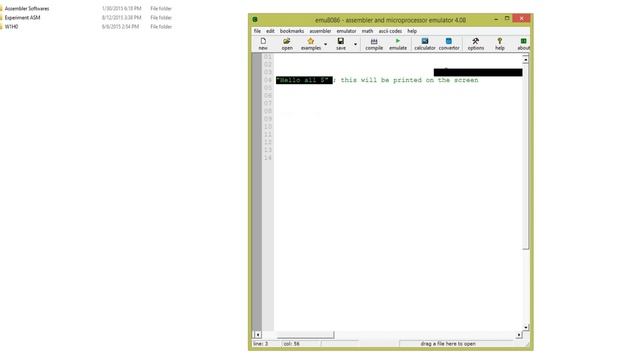640x360 pixels.
Task: Click line number 14 in the gutter
Action: tap(268, 158)
